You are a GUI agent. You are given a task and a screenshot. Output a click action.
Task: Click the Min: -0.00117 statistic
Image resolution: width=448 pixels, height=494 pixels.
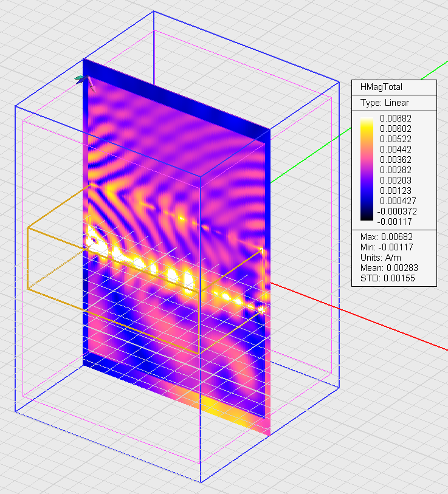tap(386, 247)
